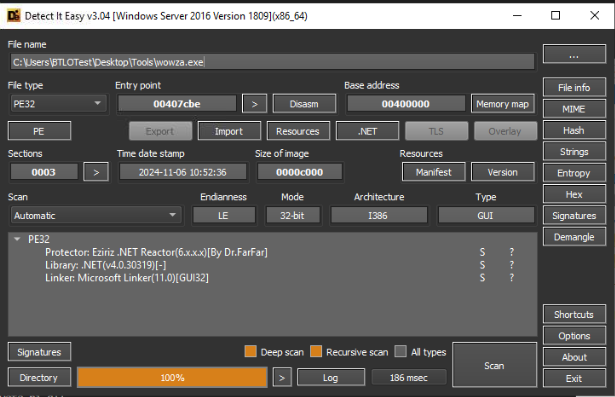Image resolution: width=615 pixels, height=397 pixels.
Task: Click the disabled Export button
Action: tap(160, 131)
